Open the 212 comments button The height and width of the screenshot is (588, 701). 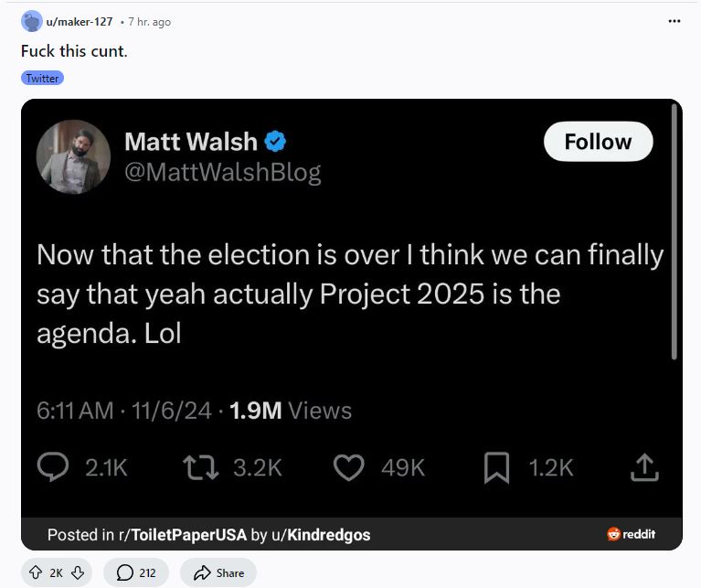(136, 572)
